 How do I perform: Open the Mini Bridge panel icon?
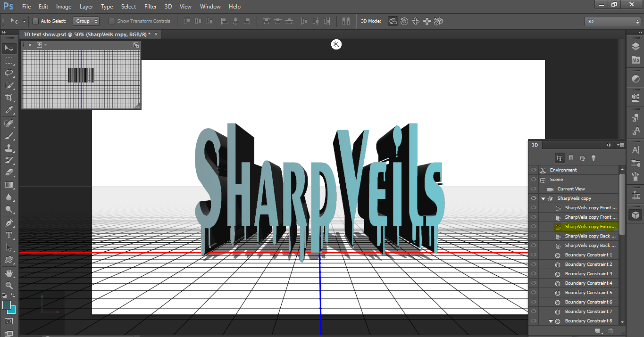coord(636,60)
